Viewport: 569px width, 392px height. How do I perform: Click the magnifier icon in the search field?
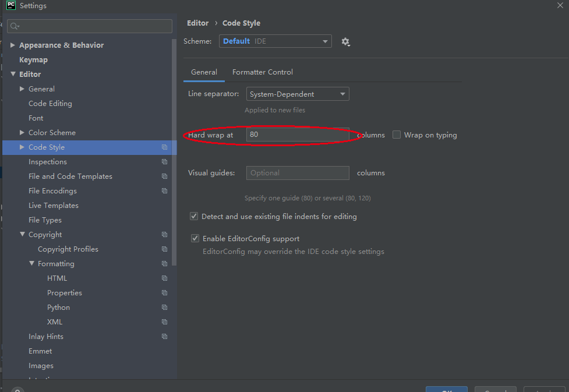[13, 26]
